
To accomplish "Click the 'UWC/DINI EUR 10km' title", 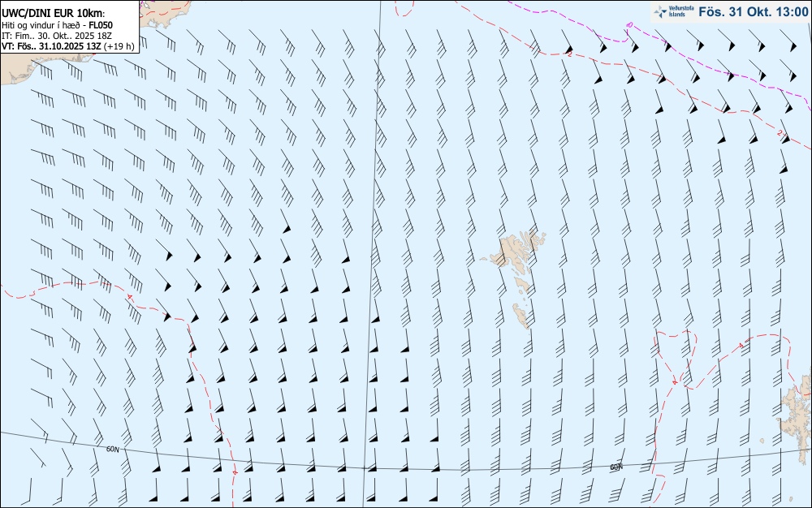I will (53, 14).
